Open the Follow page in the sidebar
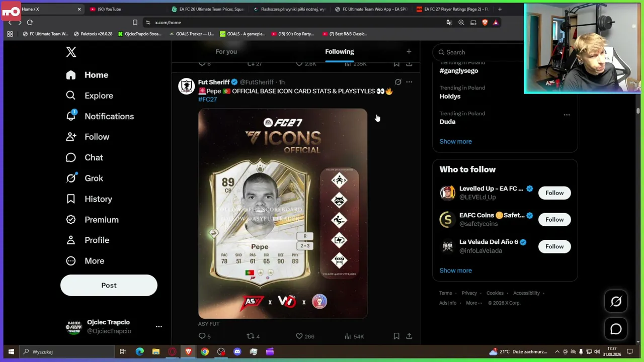This screenshot has height=362, width=644. [88, 137]
